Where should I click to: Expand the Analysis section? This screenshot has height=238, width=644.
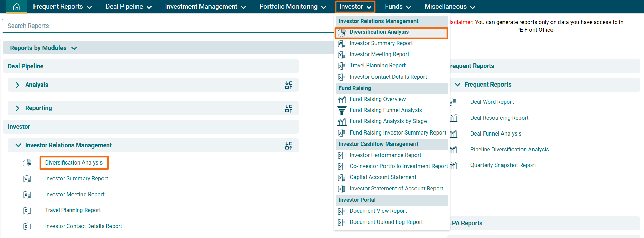[x=18, y=85]
